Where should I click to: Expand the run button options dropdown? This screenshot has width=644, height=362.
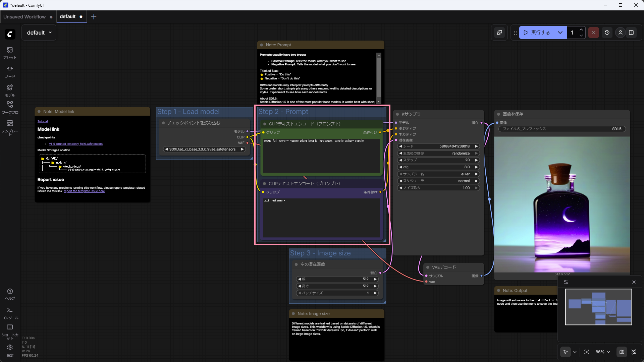click(560, 33)
